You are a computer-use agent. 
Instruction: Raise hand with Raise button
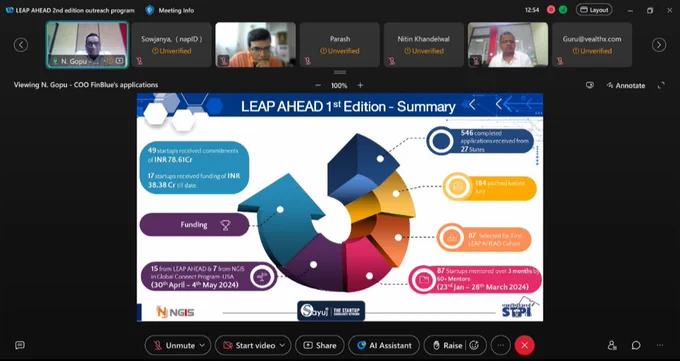point(448,345)
